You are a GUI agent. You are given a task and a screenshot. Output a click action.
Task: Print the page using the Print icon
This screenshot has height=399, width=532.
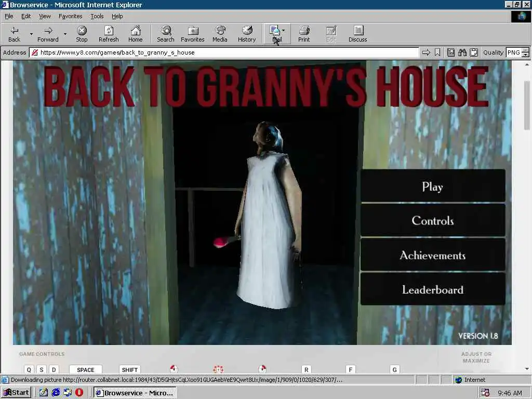(304, 31)
